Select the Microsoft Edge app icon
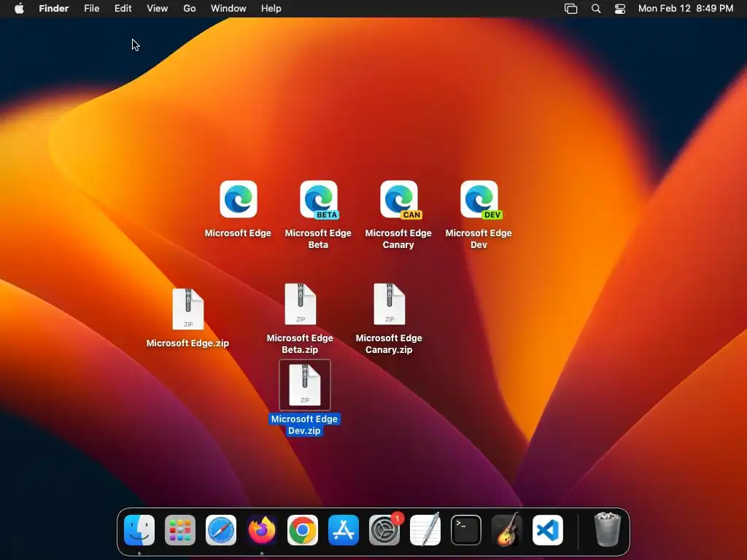Image resolution: width=747 pixels, height=560 pixels. [x=239, y=199]
